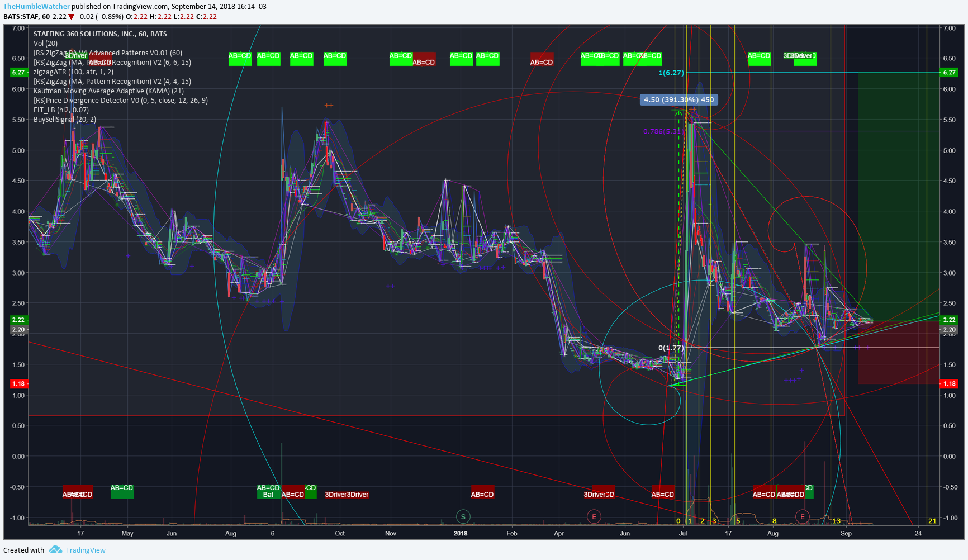The height and width of the screenshot is (560, 968).
Task: Click the STAFFING 360 SOLUTIONS chart title
Action: pyautogui.click(x=100, y=34)
